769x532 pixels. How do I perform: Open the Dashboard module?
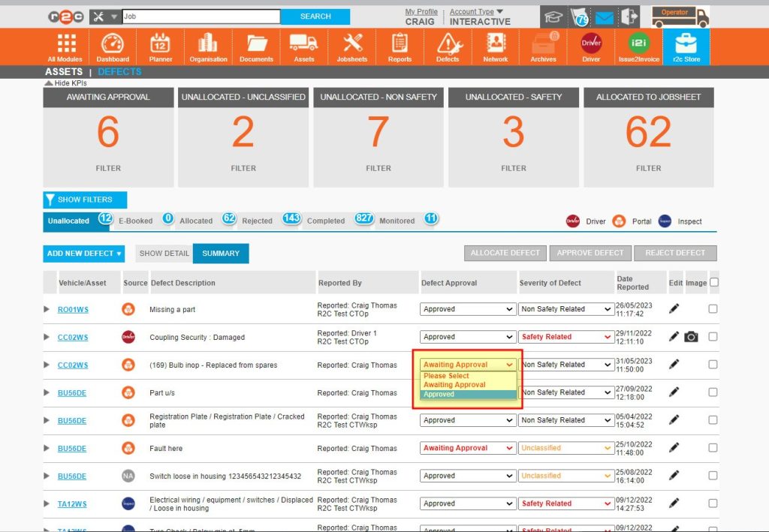point(113,46)
